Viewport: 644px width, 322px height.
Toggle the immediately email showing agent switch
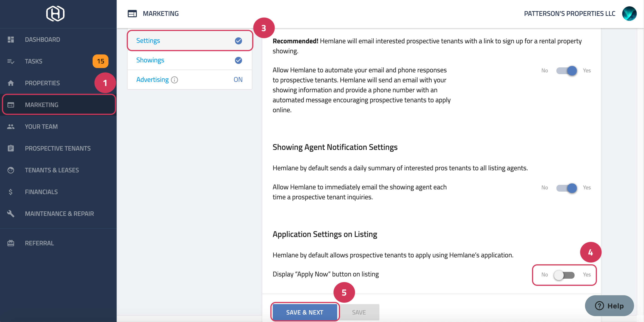click(566, 188)
